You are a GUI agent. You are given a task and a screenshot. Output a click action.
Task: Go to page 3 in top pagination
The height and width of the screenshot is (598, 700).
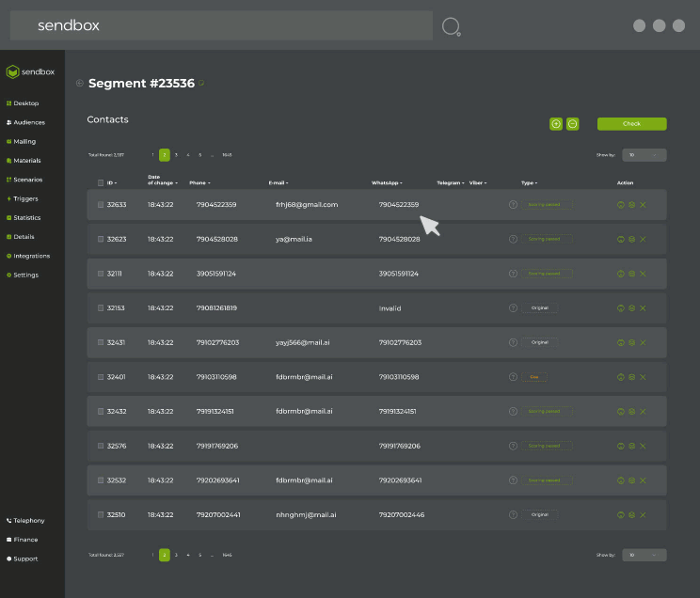[176, 155]
